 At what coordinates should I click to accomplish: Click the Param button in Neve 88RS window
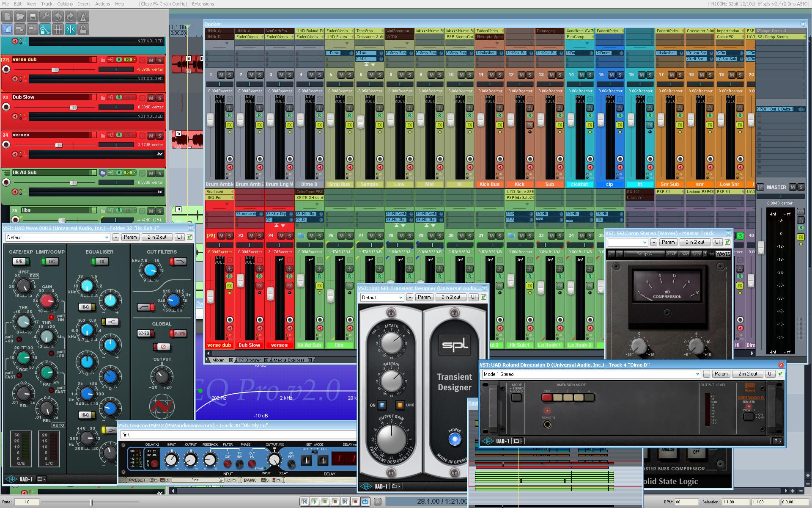click(130, 237)
